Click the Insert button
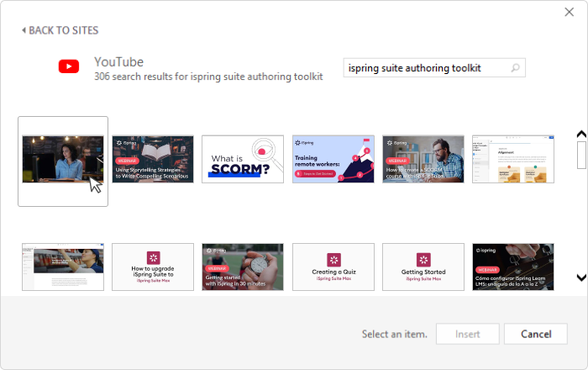Image resolution: width=588 pixels, height=370 pixels. point(468,334)
